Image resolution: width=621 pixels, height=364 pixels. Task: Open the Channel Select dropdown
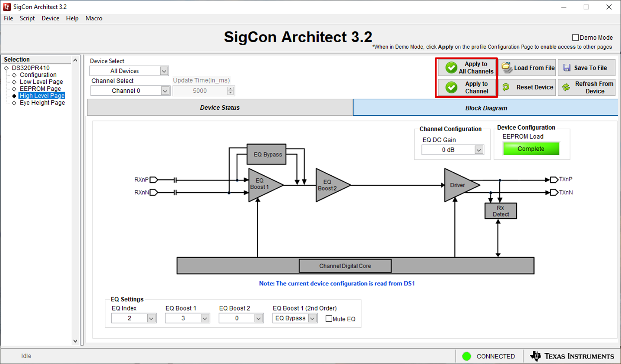point(165,91)
